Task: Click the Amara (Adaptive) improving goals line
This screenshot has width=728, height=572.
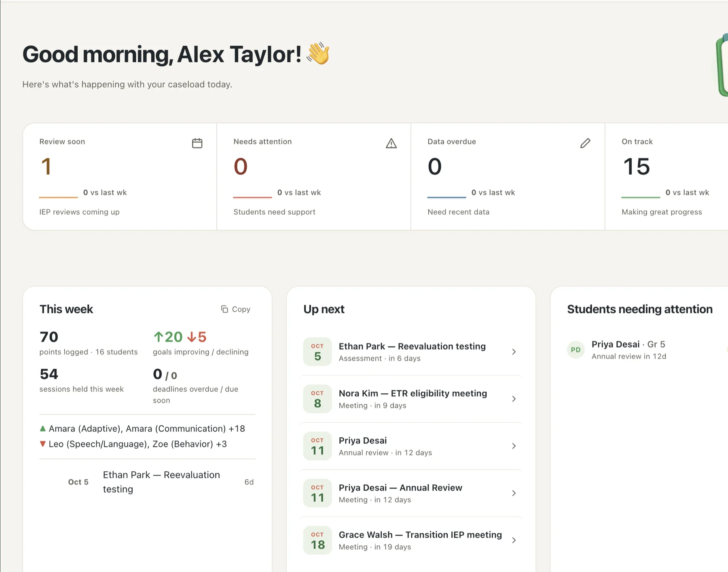Action: point(147,428)
